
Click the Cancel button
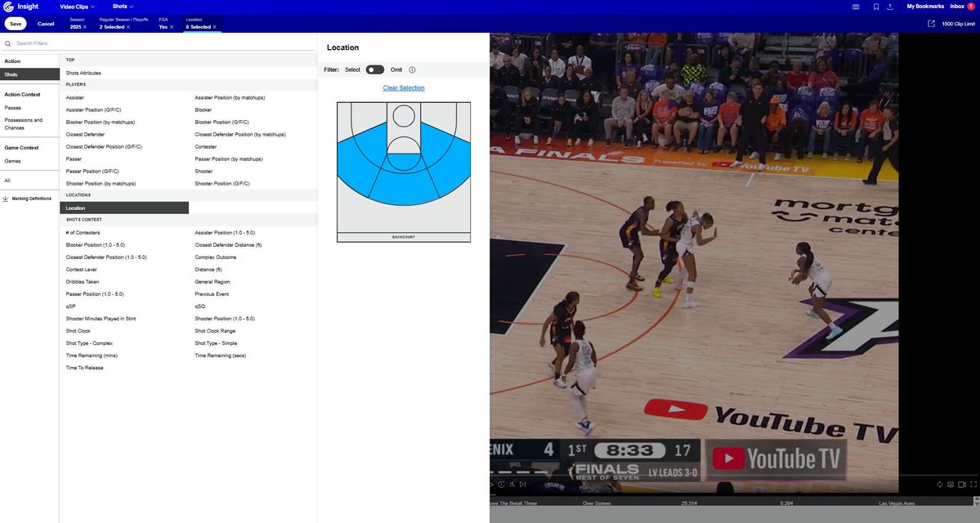click(x=46, y=24)
